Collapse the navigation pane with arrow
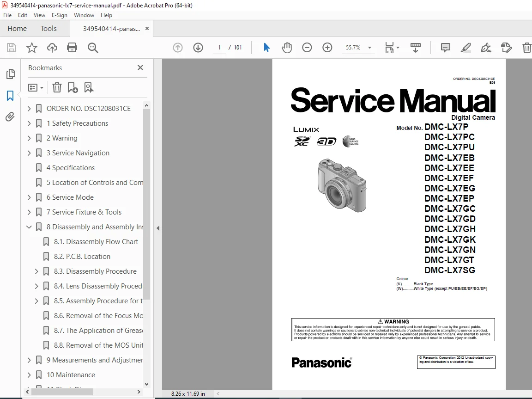 click(158, 228)
